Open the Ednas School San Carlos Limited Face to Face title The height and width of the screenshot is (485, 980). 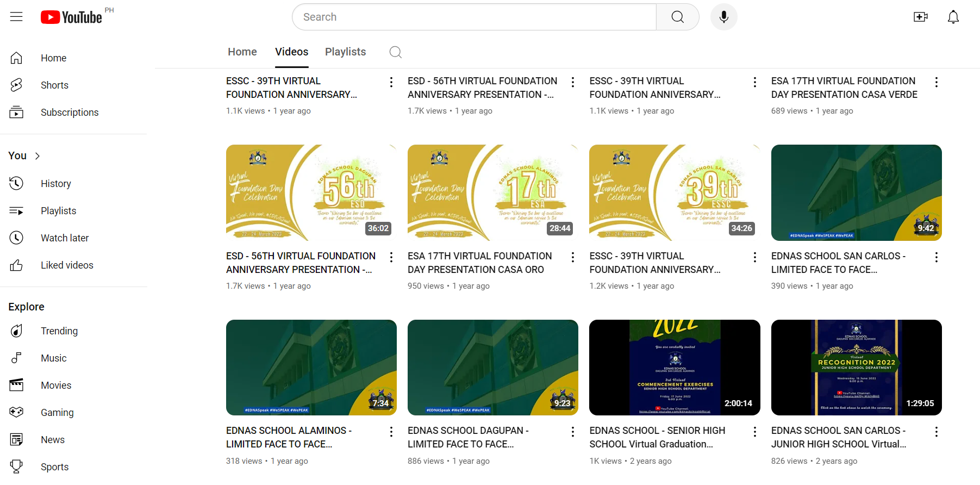[x=838, y=263]
